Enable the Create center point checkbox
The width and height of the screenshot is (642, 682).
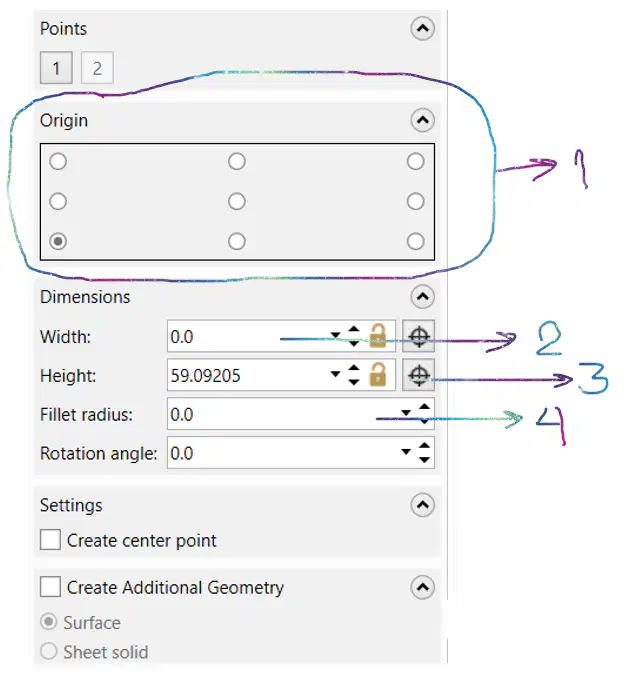tap(50, 540)
